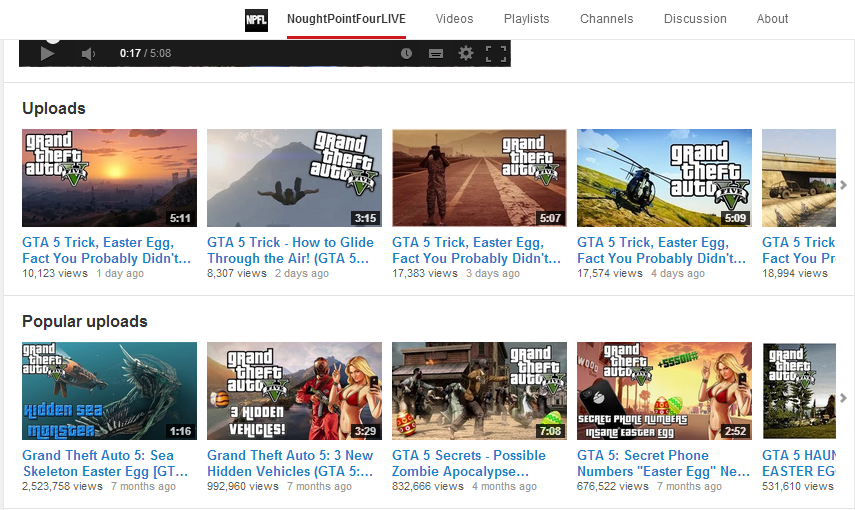Click the '832,666 views' text

(428, 486)
